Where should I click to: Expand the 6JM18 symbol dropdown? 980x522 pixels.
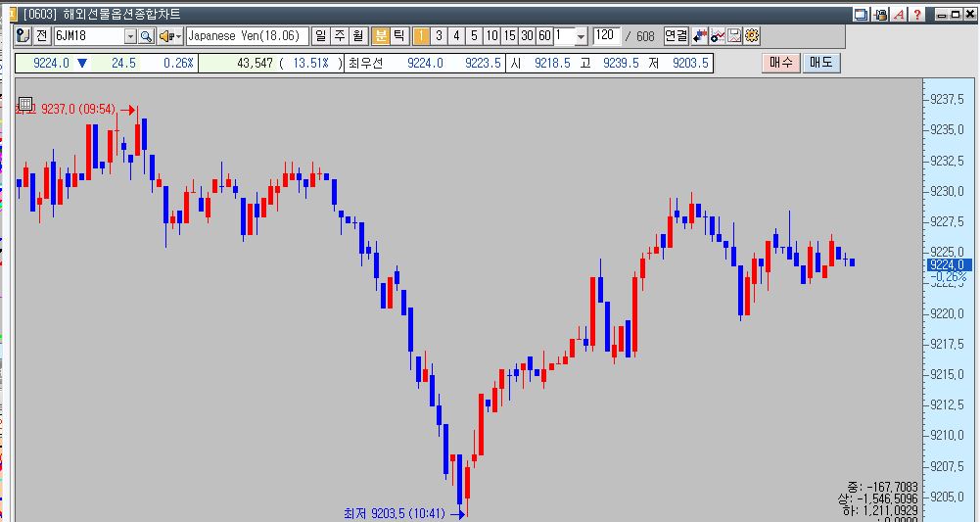click(x=129, y=36)
